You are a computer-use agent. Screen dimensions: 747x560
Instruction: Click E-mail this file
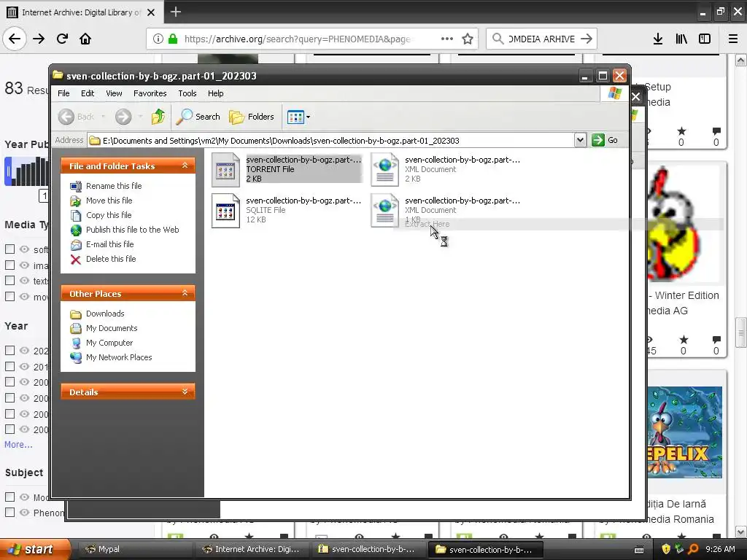[109, 244]
